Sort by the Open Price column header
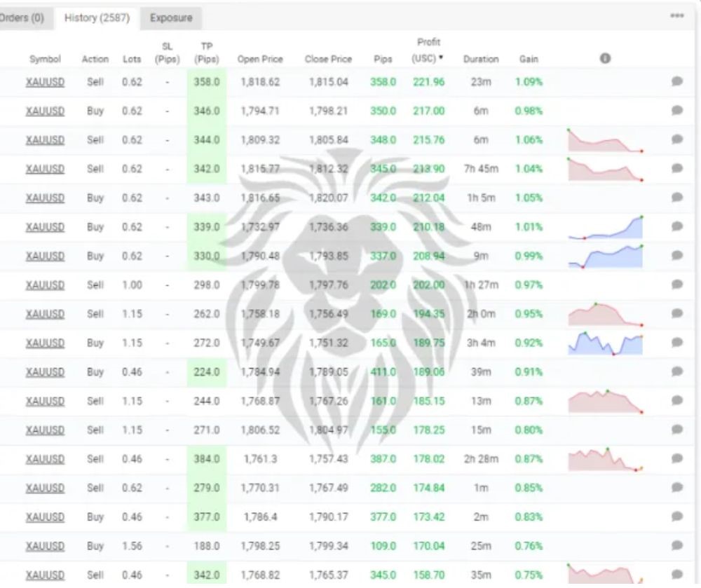 pos(260,59)
